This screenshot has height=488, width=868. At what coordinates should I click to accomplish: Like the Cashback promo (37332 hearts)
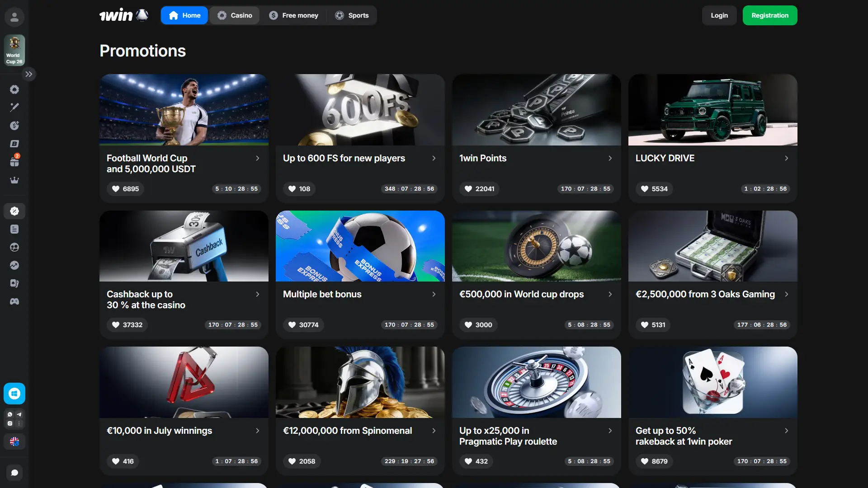coord(127,325)
